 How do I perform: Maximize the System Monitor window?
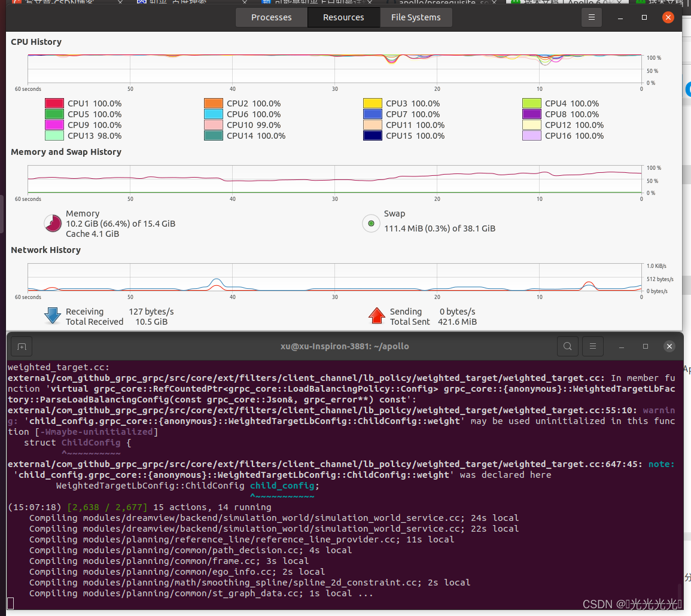tap(644, 17)
